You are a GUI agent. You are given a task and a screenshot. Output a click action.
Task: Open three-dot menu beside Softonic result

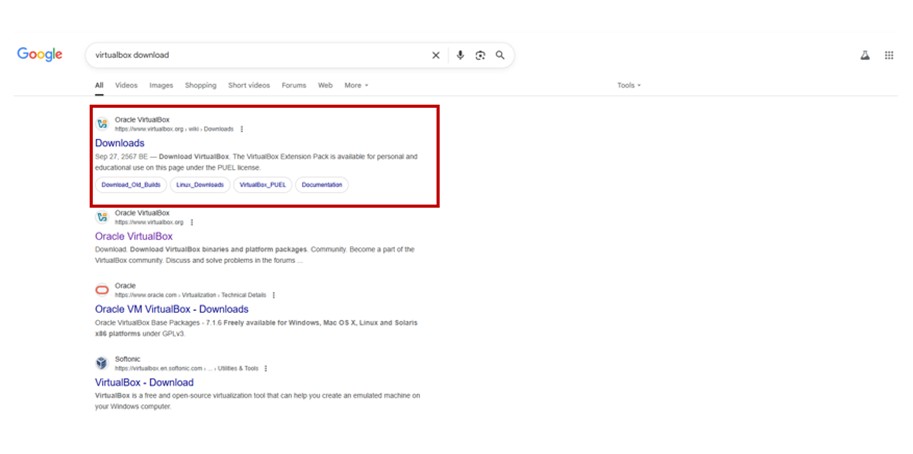pyautogui.click(x=266, y=368)
